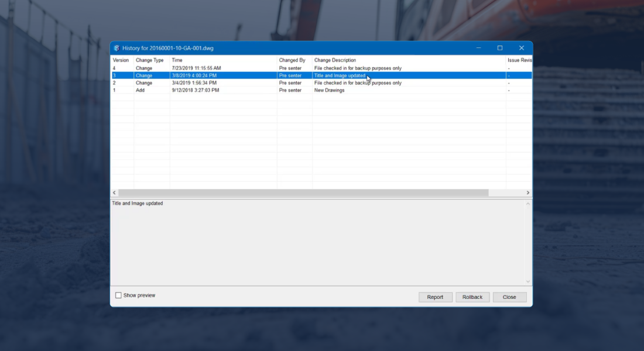Click the right arrow of the horizontal scrollbar
644x351 pixels.
527,192
